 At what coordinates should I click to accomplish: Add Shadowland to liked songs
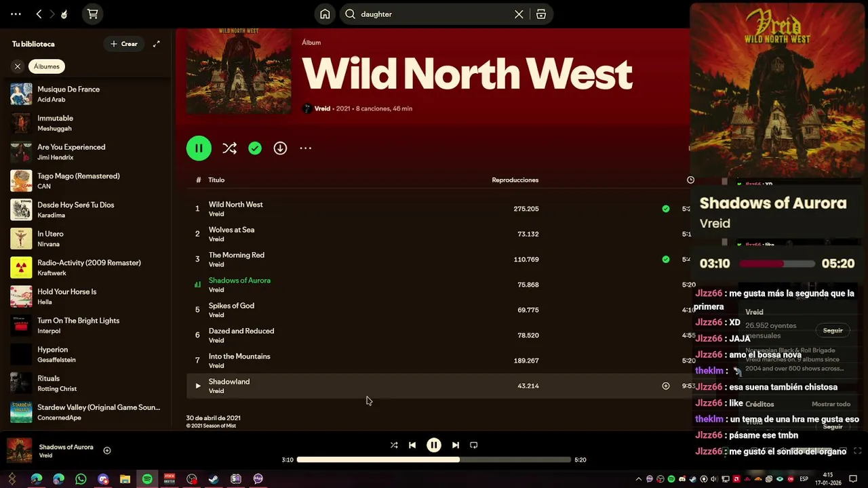pyautogui.click(x=666, y=386)
